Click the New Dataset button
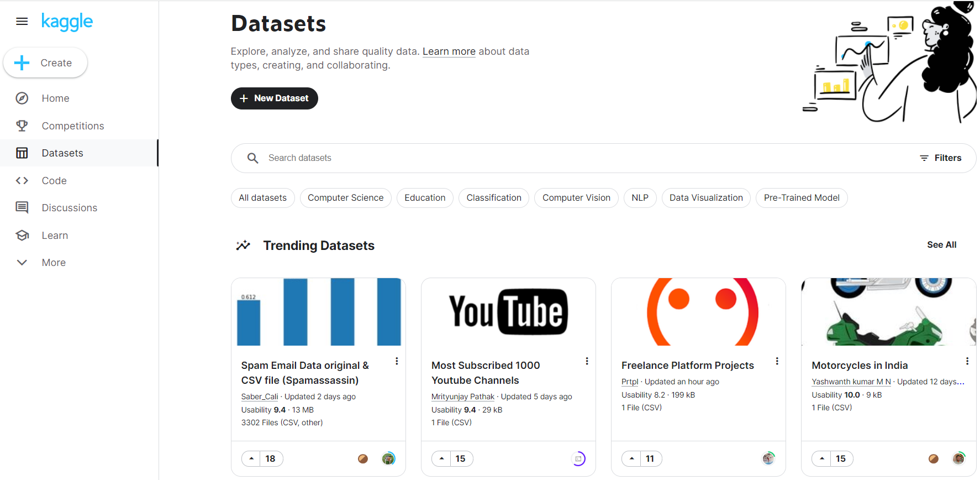 point(275,98)
